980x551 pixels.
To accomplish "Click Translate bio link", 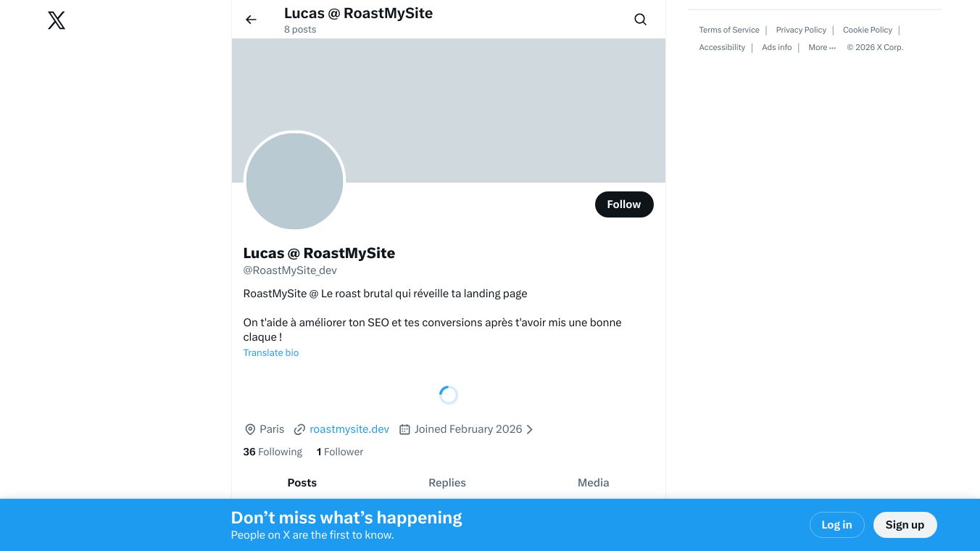I will (271, 353).
